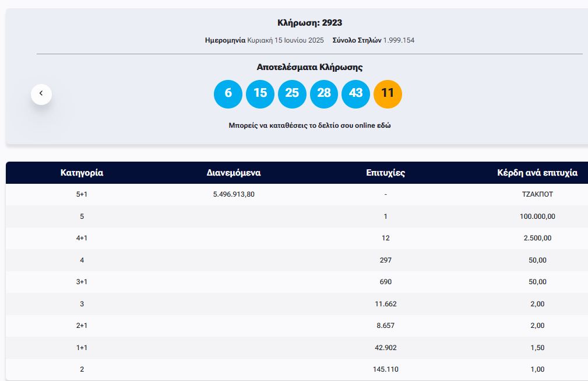The image size is (588, 381).
Task: Click the blue ball number 25
Action: (x=292, y=93)
